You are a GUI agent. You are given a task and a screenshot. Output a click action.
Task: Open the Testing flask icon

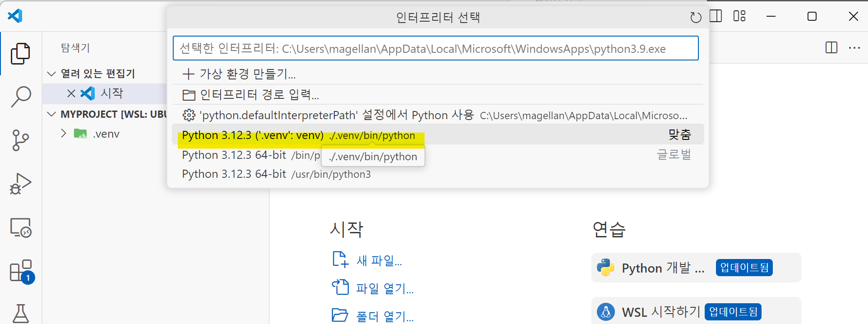point(21,313)
